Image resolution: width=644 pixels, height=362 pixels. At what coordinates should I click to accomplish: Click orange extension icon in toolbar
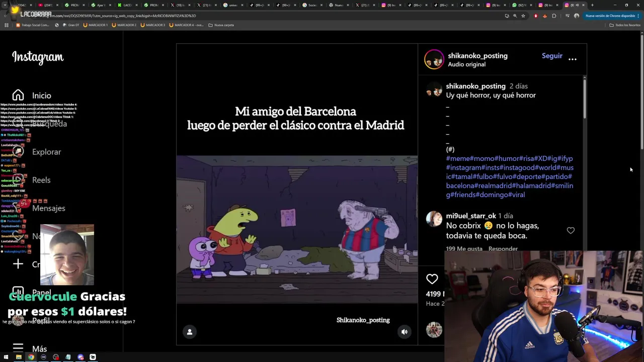(x=545, y=16)
